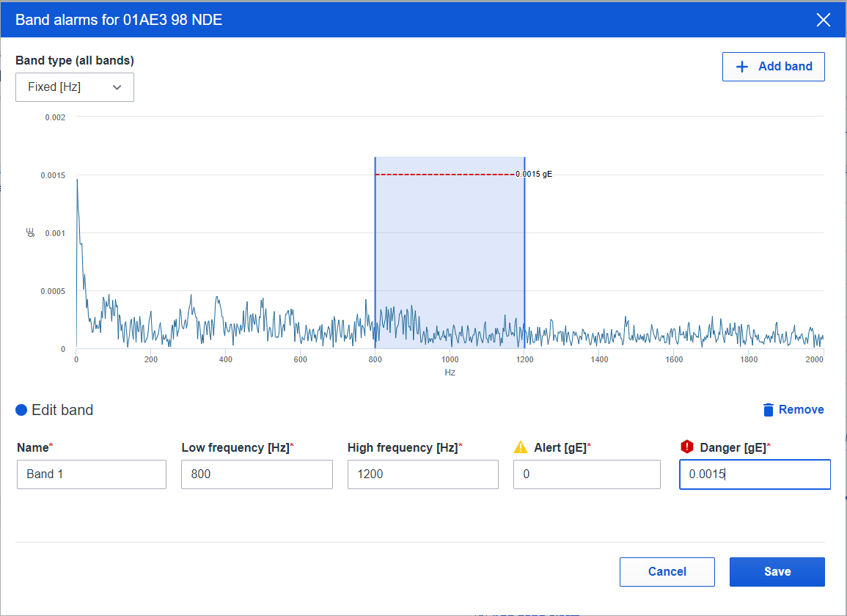
Task: Close the Band alarms dialog
Action: coord(823,20)
